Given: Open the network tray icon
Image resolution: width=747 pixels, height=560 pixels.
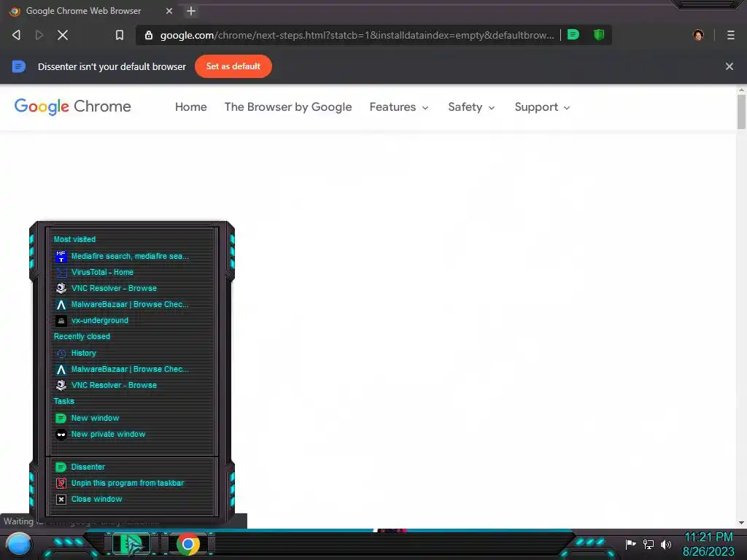Looking at the screenshot, I should point(649,544).
